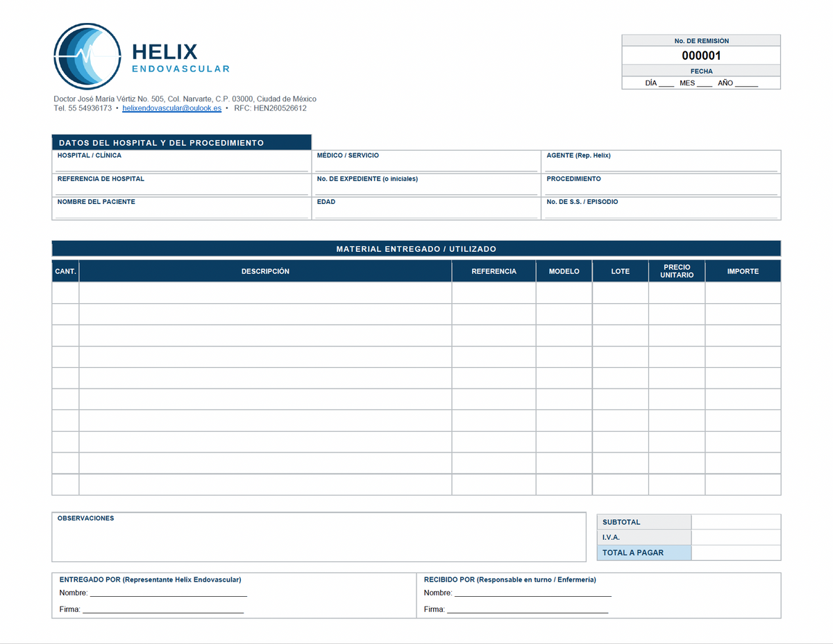This screenshot has width=833, height=644.
Task: Click the No. de REMISIÓN header
Action: pos(701,41)
